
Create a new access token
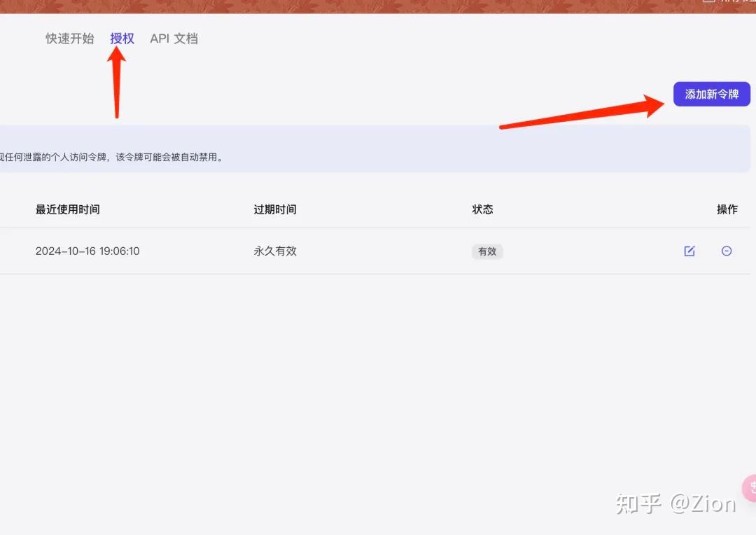pyautogui.click(x=712, y=94)
